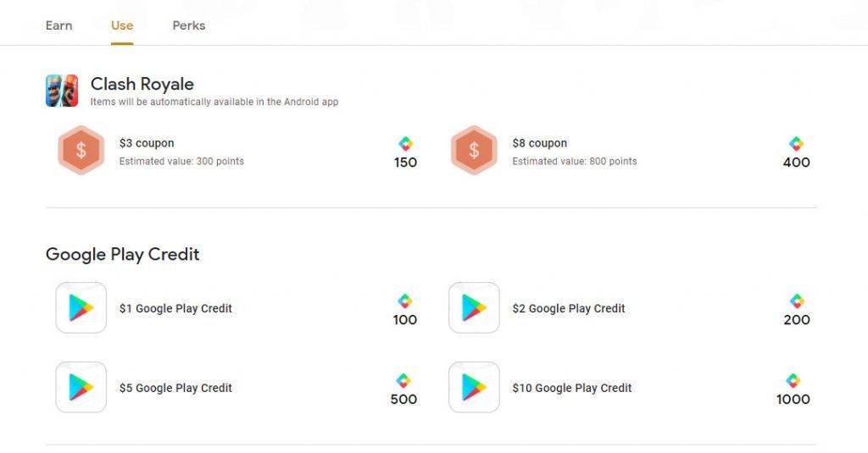Open the Perks tab
Image resolution: width=868 pixels, height=453 pixels.
point(189,25)
